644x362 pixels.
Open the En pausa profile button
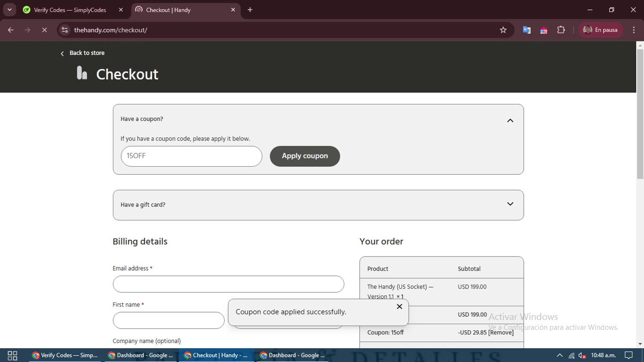[x=601, y=30]
